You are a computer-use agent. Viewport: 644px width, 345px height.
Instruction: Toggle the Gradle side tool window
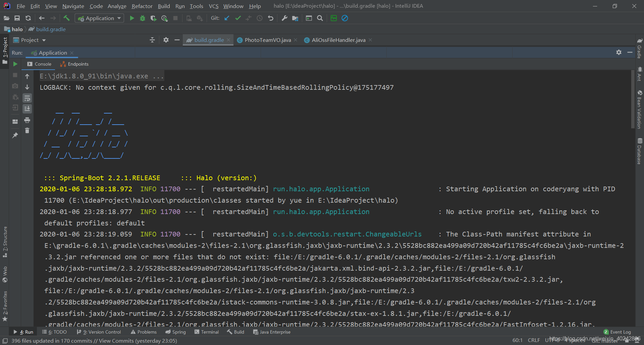click(x=640, y=49)
